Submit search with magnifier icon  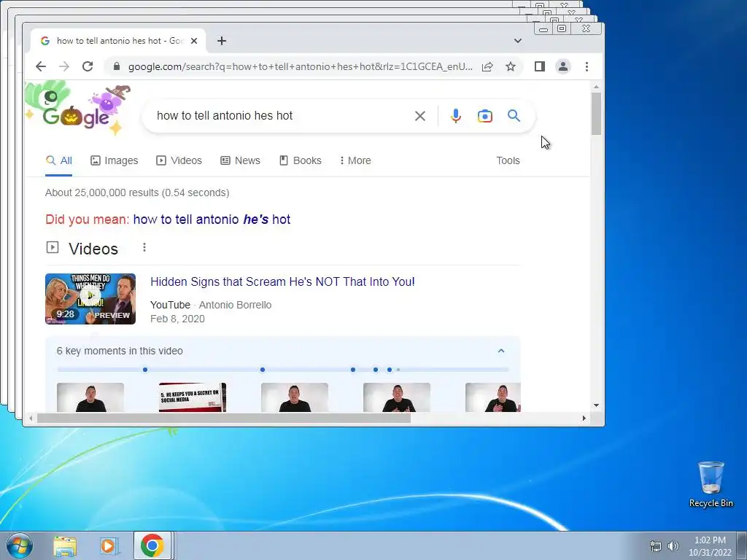click(514, 116)
